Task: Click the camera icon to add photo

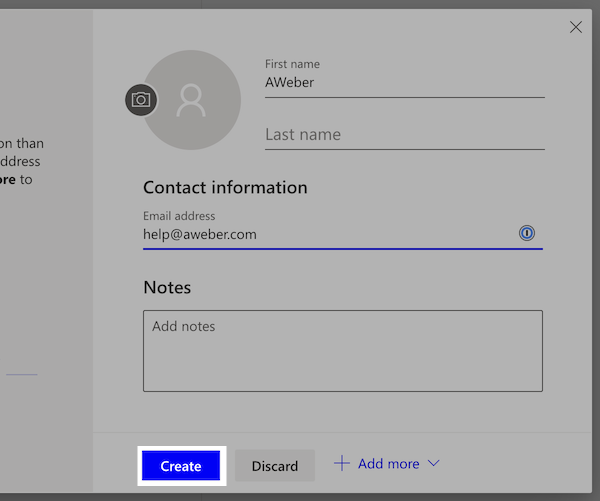Action: pyautogui.click(x=141, y=100)
